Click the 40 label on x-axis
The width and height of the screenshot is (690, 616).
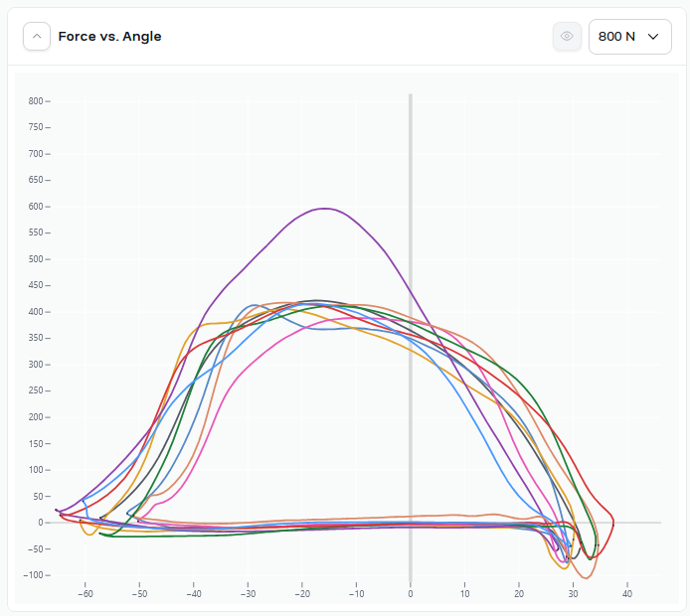pos(627,593)
